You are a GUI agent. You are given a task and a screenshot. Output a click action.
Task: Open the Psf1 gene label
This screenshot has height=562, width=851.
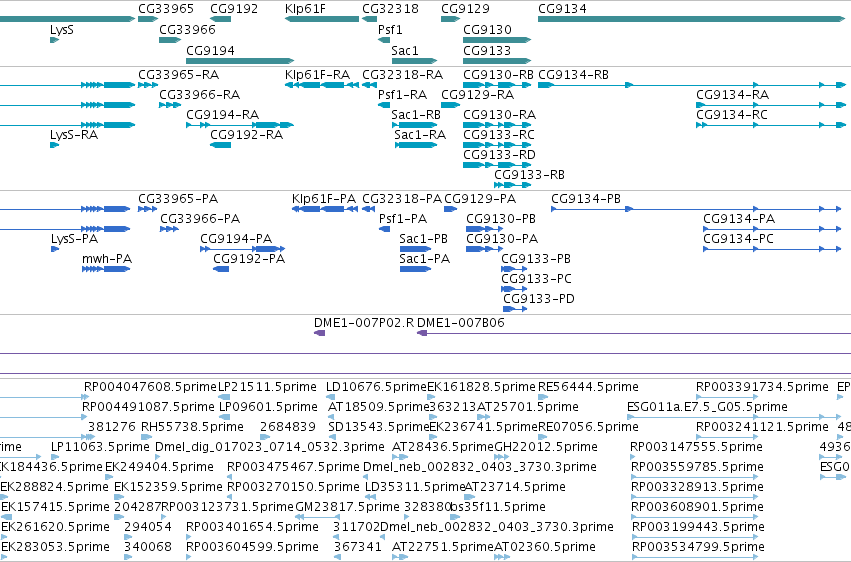[390, 30]
